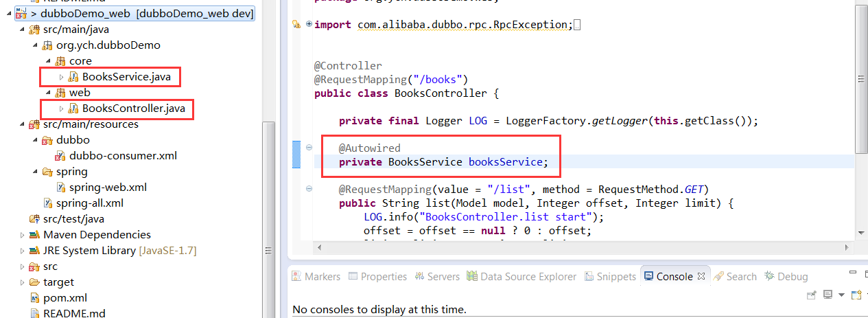
Task: Click the web package icon
Action: coord(60,93)
